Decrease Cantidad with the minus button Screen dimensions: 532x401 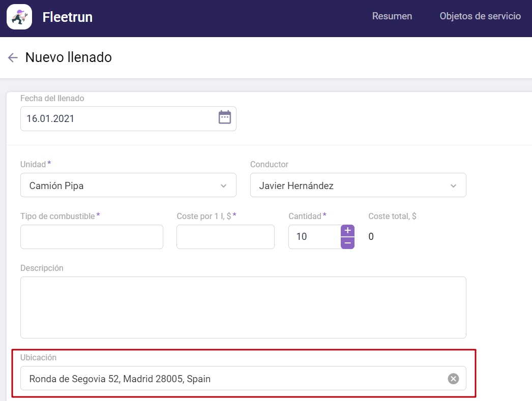pyautogui.click(x=347, y=243)
